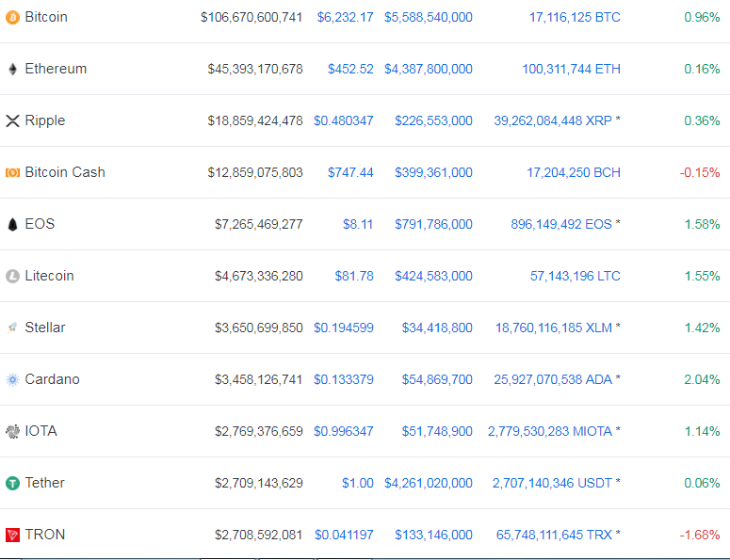Click Ethereum price $452.52

pyautogui.click(x=350, y=70)
